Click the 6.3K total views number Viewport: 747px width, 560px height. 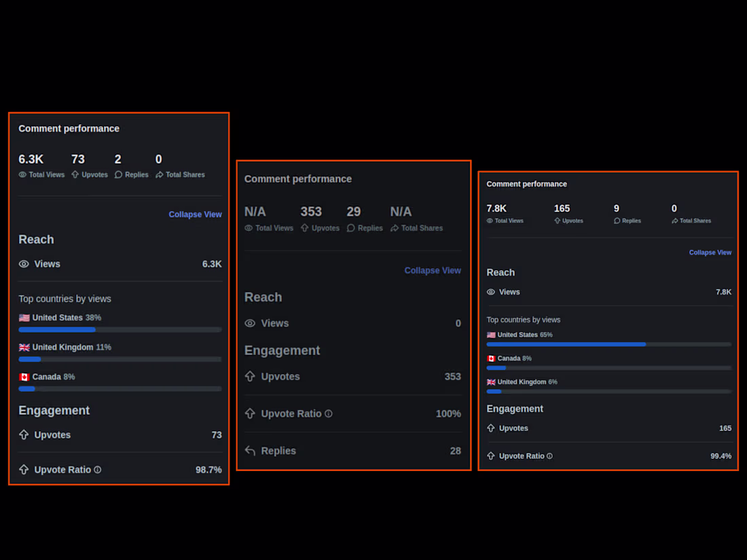[x=31, y=159]
